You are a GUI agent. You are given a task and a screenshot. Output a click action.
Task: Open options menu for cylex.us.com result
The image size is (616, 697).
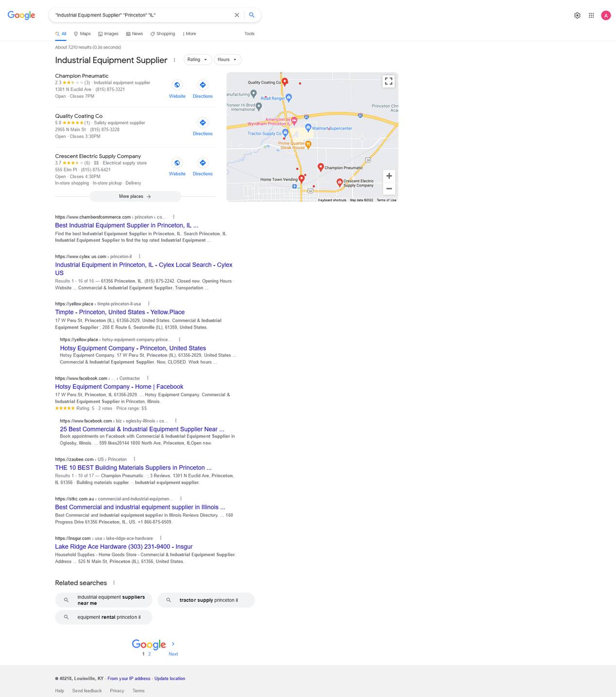[x=139, y=256]
